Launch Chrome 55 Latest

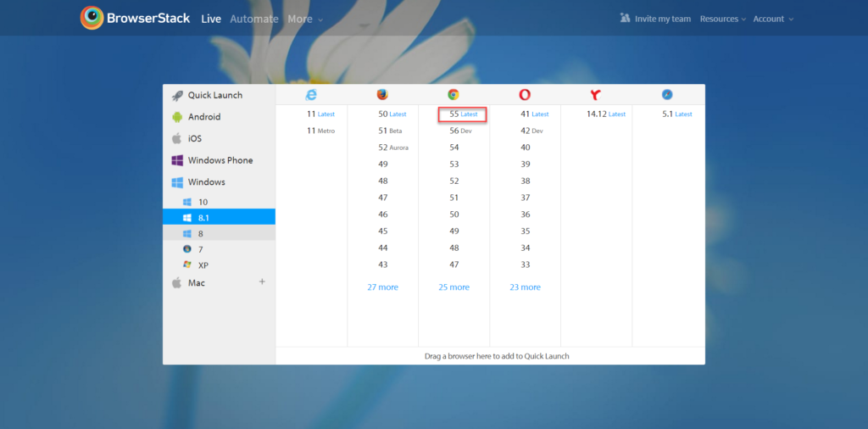463,114
